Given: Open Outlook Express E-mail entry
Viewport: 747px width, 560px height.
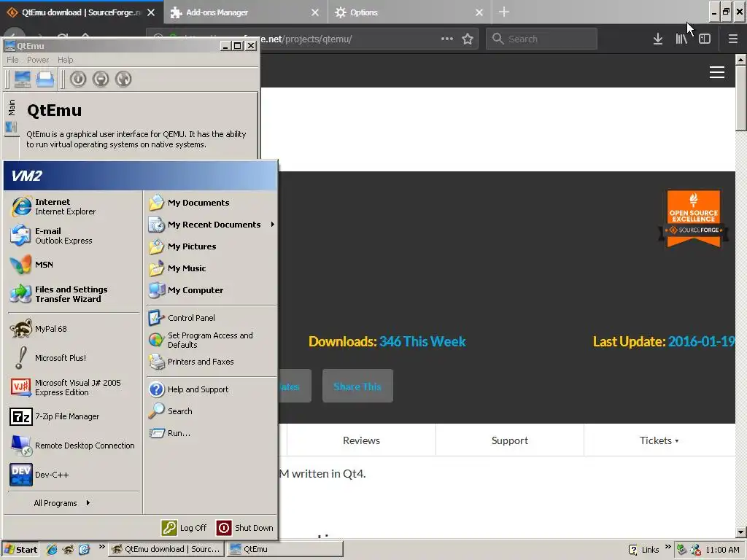Looking at the screenshot, I should (74, 236).
